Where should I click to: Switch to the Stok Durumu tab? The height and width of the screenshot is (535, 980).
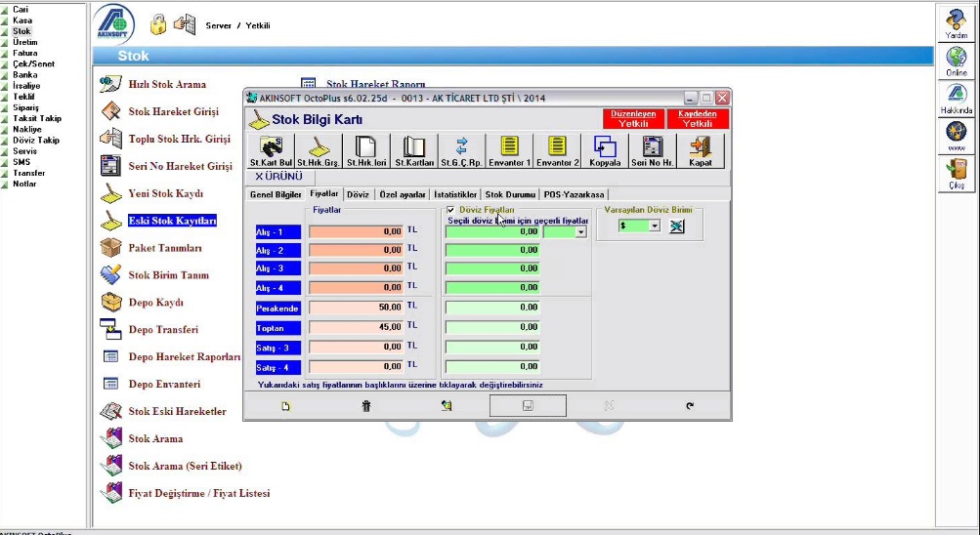click(x=510, y=194)
